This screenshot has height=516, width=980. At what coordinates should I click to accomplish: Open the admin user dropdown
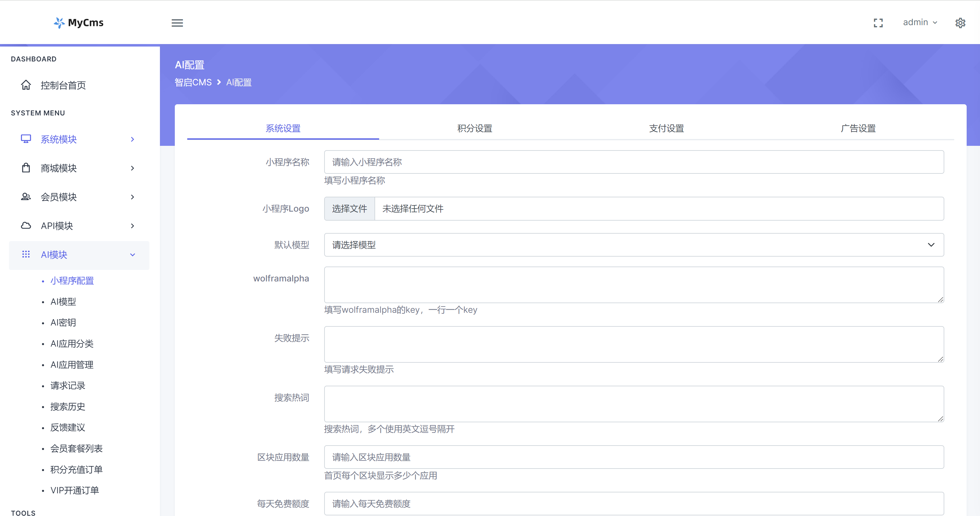(x=920, y=22)
